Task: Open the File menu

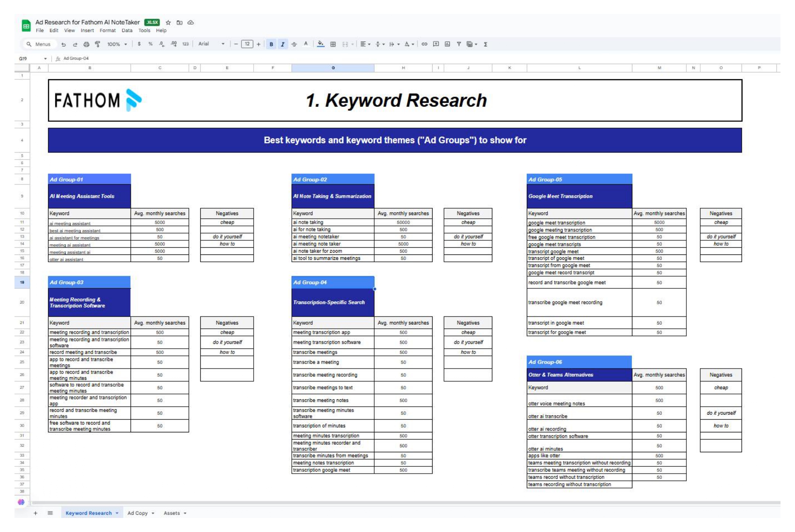Action: pyautogui.click(x=40, y=31)
